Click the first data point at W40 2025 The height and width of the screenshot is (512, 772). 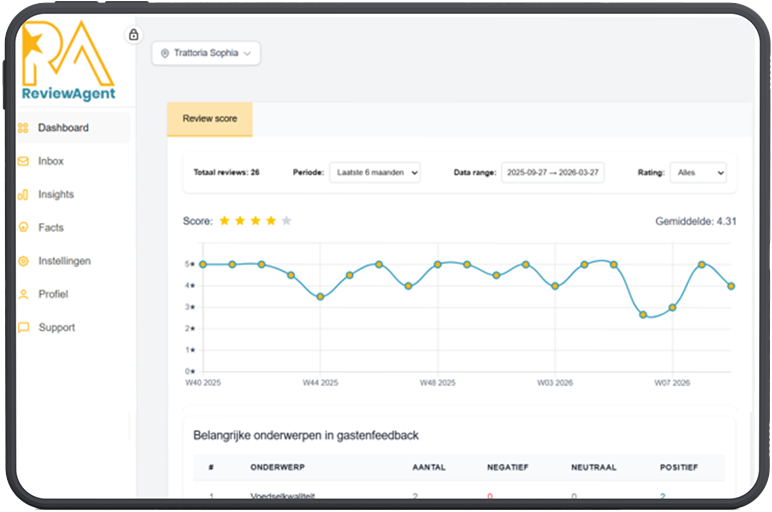203,264
